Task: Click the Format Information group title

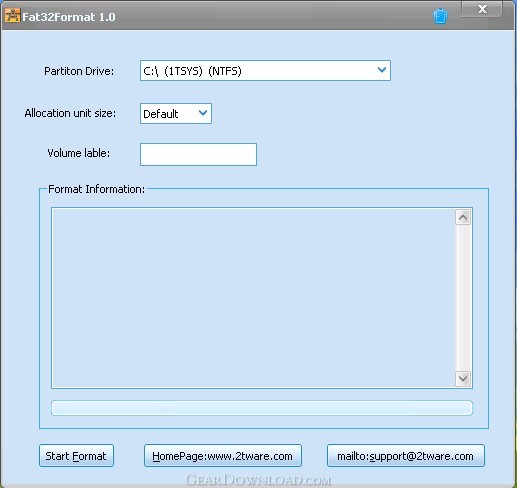Action: click(97, 189)
